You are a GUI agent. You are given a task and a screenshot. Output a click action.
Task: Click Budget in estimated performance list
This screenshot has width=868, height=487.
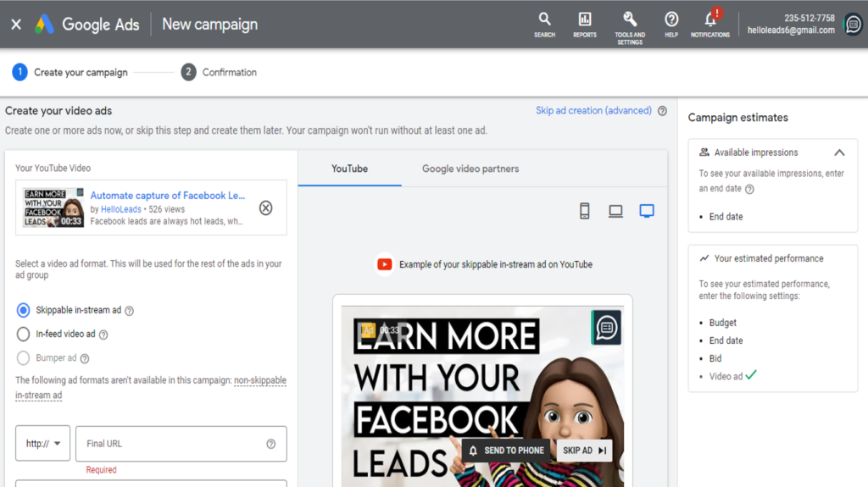click(722, 323)
